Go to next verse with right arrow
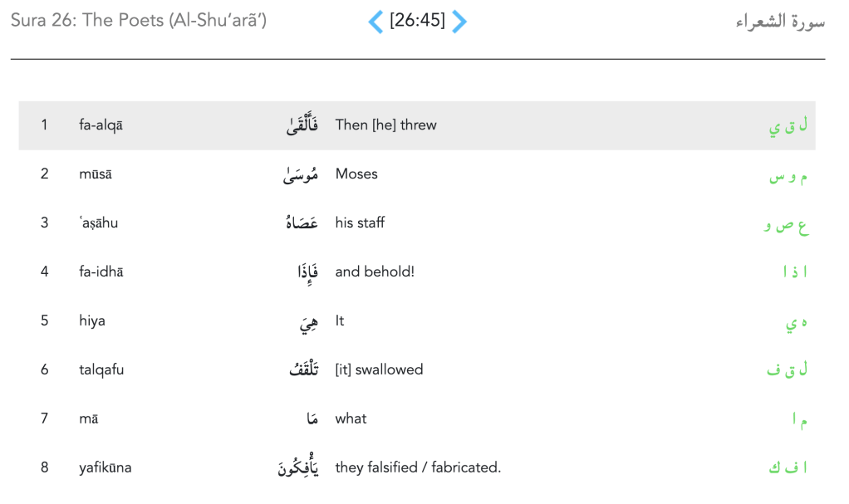This screenshot has width=849, height=504. [459, 22]
